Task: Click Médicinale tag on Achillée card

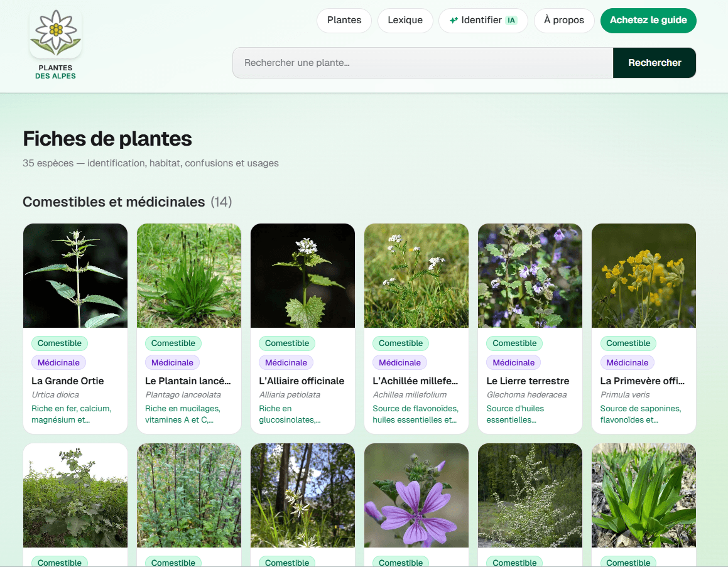Action: click(x=399, y=362)
